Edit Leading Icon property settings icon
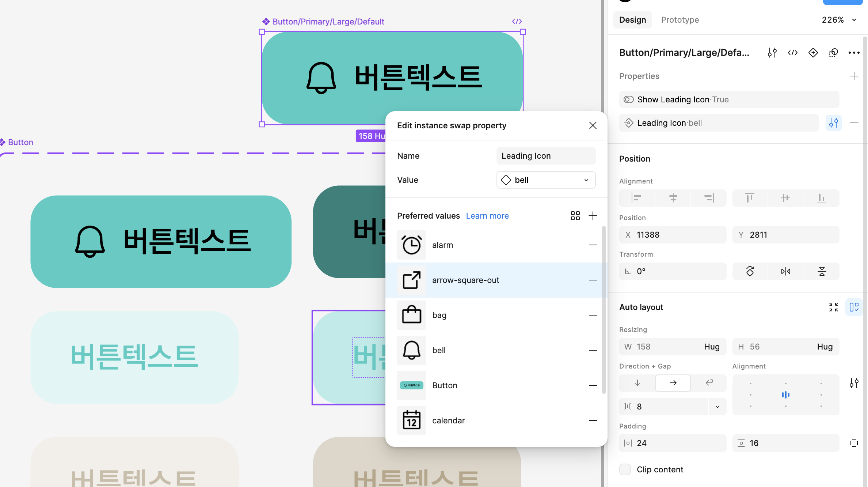The image size is (868, 487). click(833, 123)
